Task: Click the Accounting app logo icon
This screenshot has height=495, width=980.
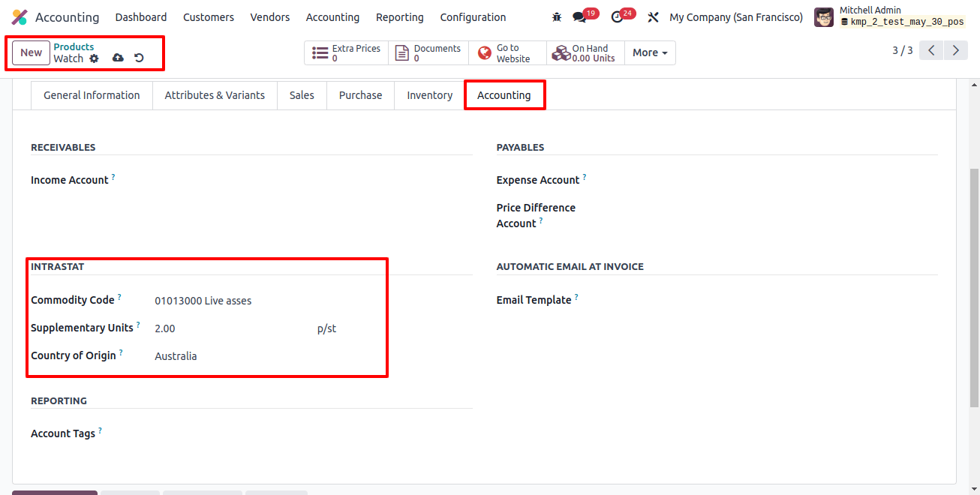Action: [20, 17]
